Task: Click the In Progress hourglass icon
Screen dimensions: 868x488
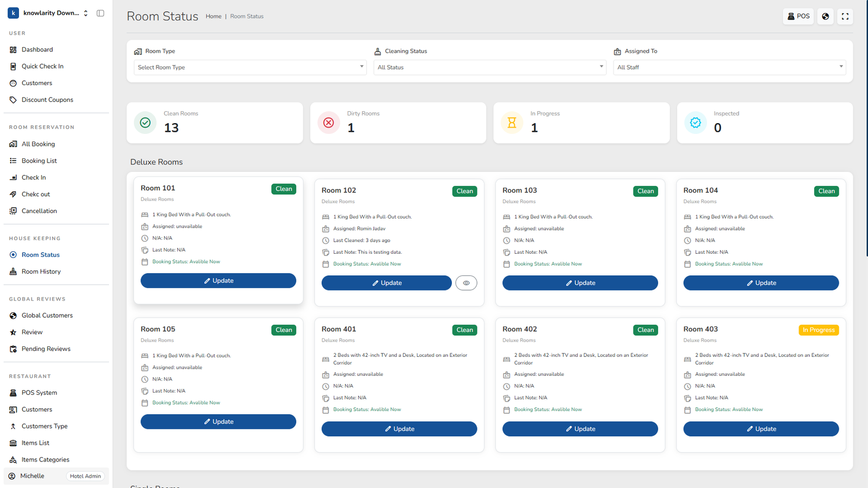Action: (x=512, y=123)
